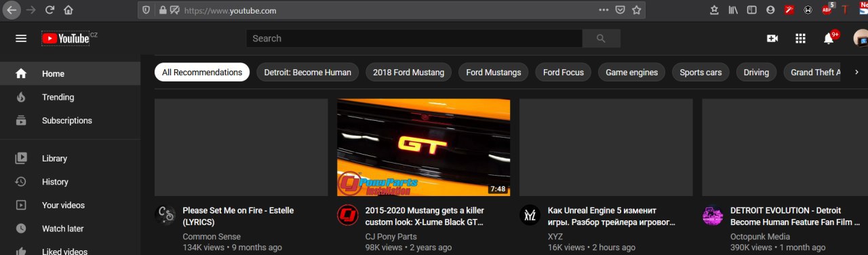Click the browser address bar URL
This screenshot has width=868, height=255.
click(230, 10)
